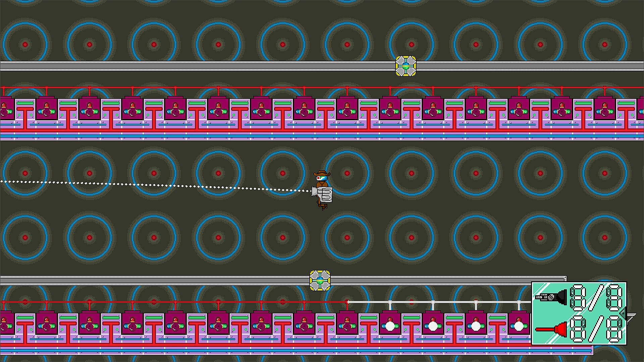Click the left end of dotted aim line
This screenshot has width=644, height=362.
tap(2, 181)
